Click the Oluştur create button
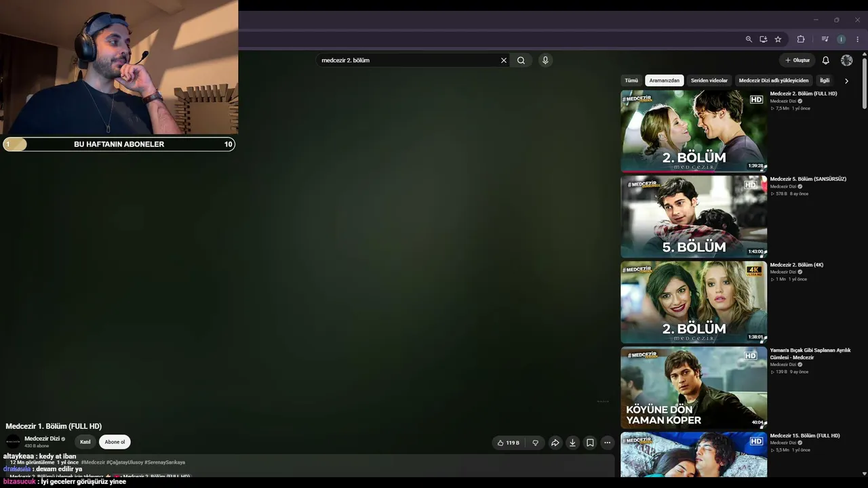Image resolution: width=868 pixels, height=488 pixels. click(x=797, y=60)
